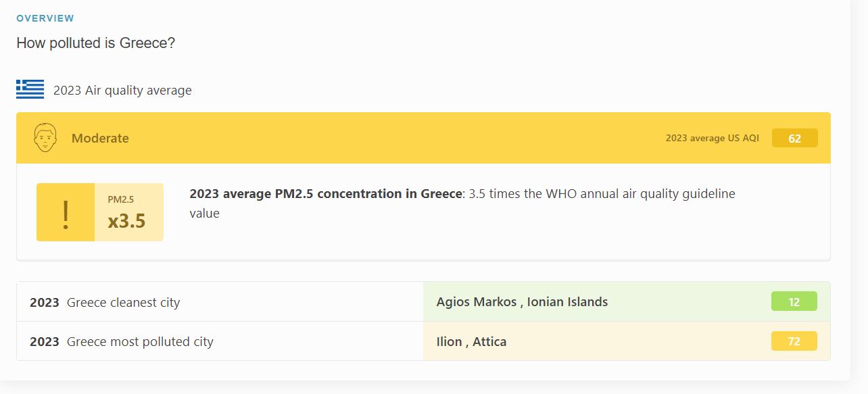Click the How polluted is Greece heading
This screenshot has width=868, height=394.
(96, 43)
